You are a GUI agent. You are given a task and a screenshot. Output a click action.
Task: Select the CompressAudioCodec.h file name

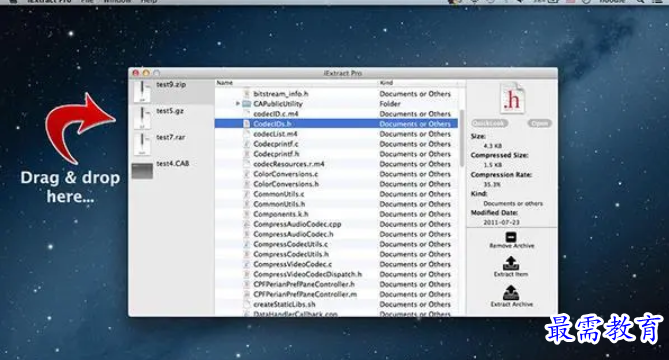click(293, 234)
